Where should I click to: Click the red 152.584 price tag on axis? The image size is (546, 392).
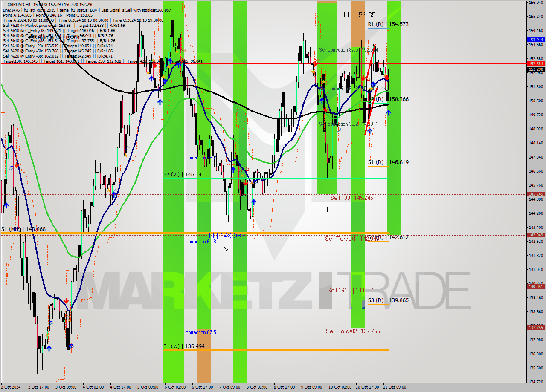click(x=536, y=63)
